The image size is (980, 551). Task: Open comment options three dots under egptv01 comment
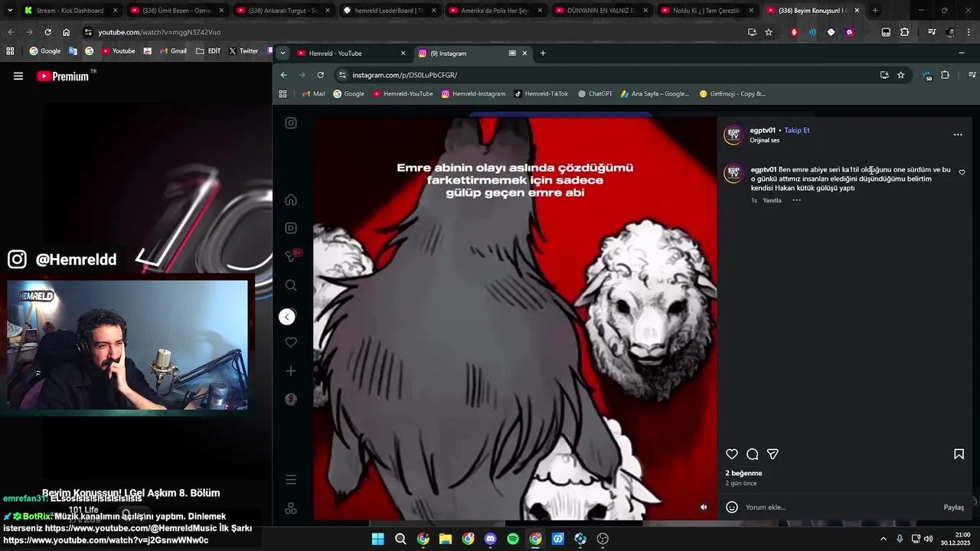(796, 201)
